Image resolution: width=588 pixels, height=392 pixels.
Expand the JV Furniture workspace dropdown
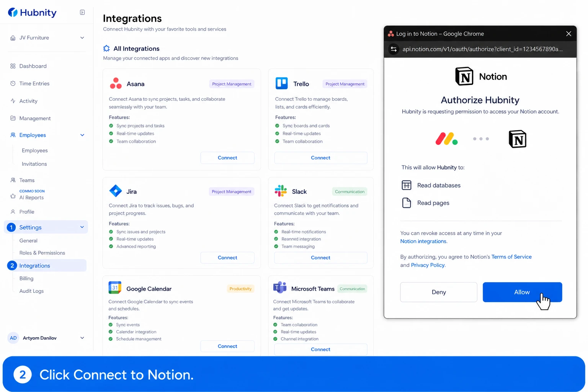[x=82, y=38]
